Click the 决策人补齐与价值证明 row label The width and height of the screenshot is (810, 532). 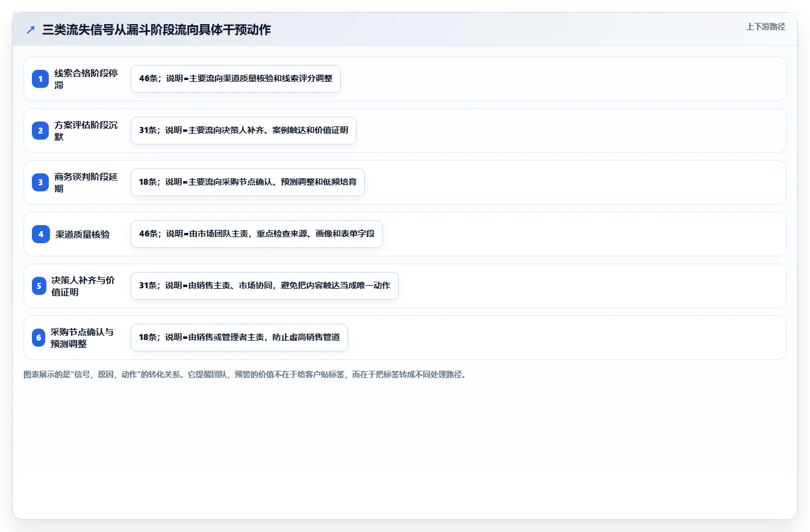[83, 286]
